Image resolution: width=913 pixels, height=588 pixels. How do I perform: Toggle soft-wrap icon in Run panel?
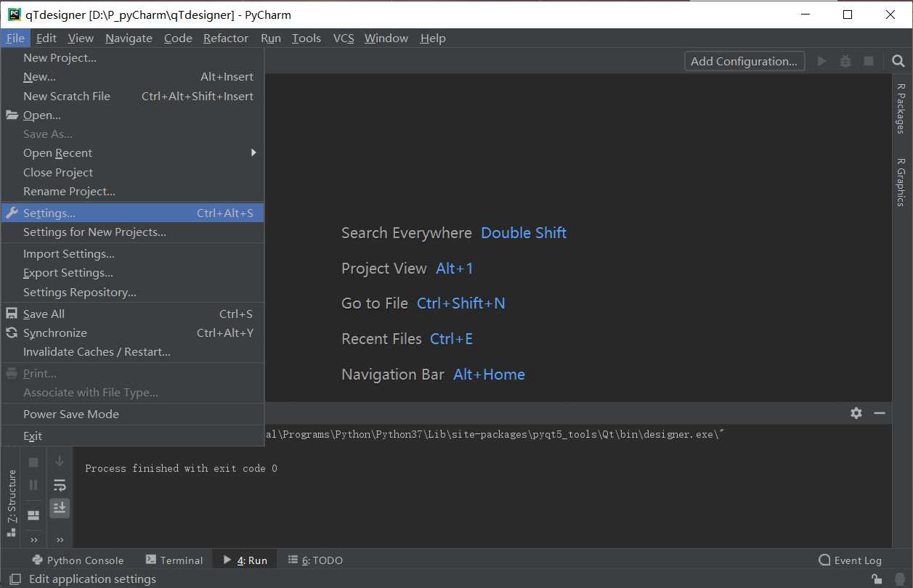tap(60, 485)
